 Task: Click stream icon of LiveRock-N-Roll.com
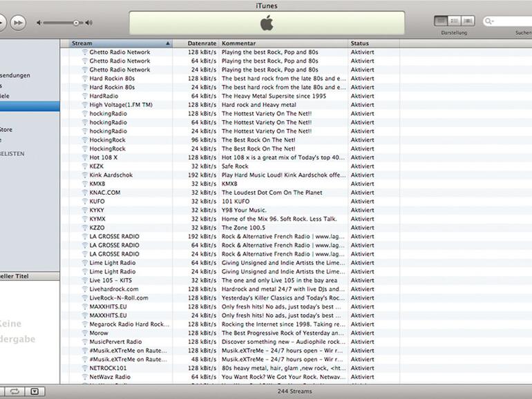coord(85,298)
